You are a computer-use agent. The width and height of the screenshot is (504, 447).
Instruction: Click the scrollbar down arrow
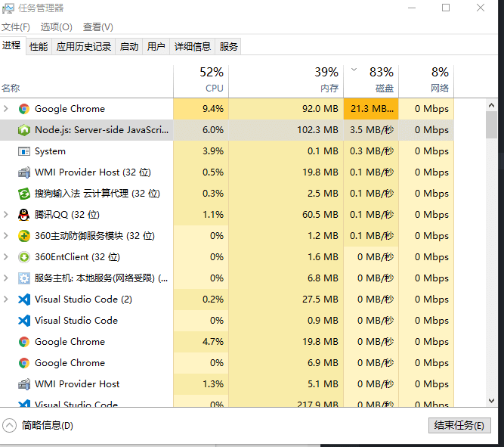coord(491,401)
